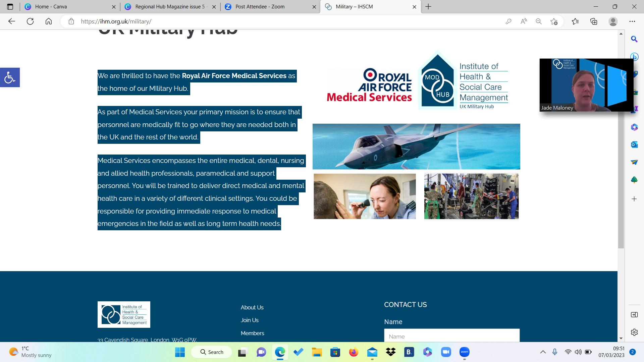644x362 pixels.
Task: Open Edge Settings and more menu
Action: [632, 21]
